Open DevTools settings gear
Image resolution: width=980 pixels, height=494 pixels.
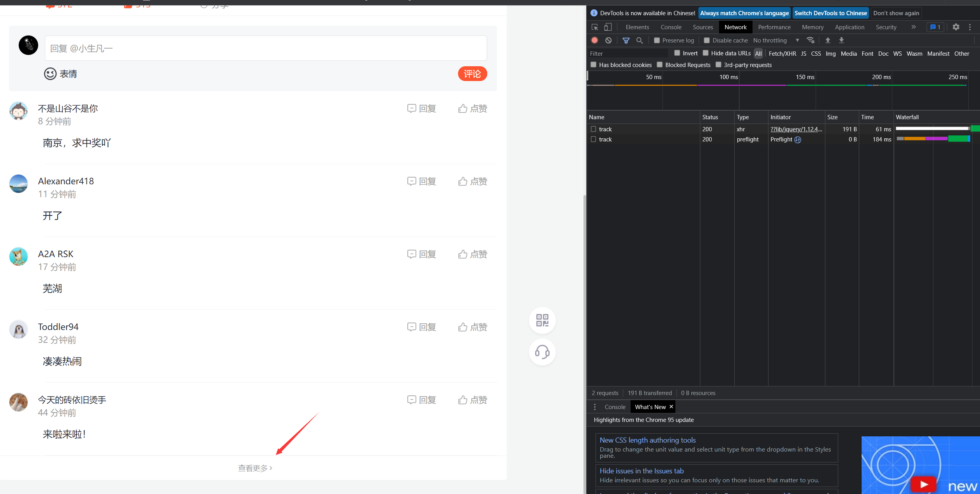point(956,27)
